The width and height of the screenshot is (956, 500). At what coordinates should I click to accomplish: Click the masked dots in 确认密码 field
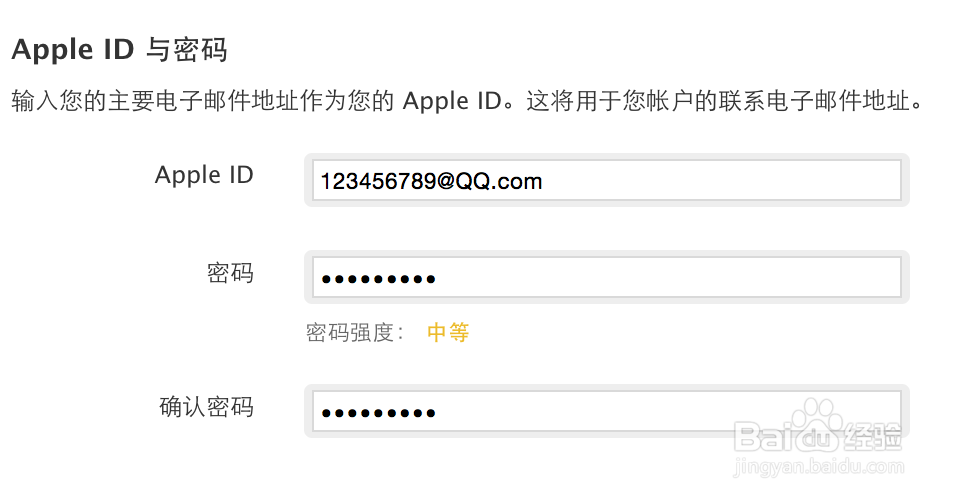coord(378,413)
